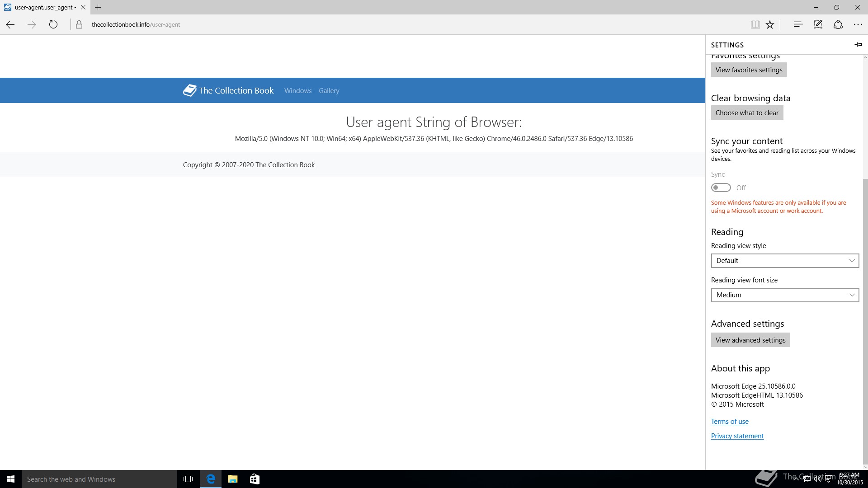Click 'Microsoft EdgeHTML 13.10586' text
The width and height of the screenshot is (868, 488).
[757, 395]
